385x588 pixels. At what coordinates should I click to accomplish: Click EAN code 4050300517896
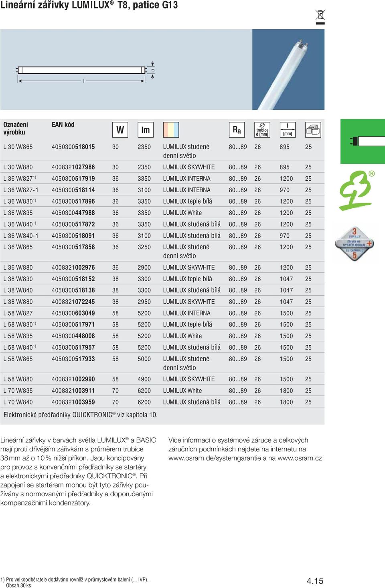[x=73, y=201]
